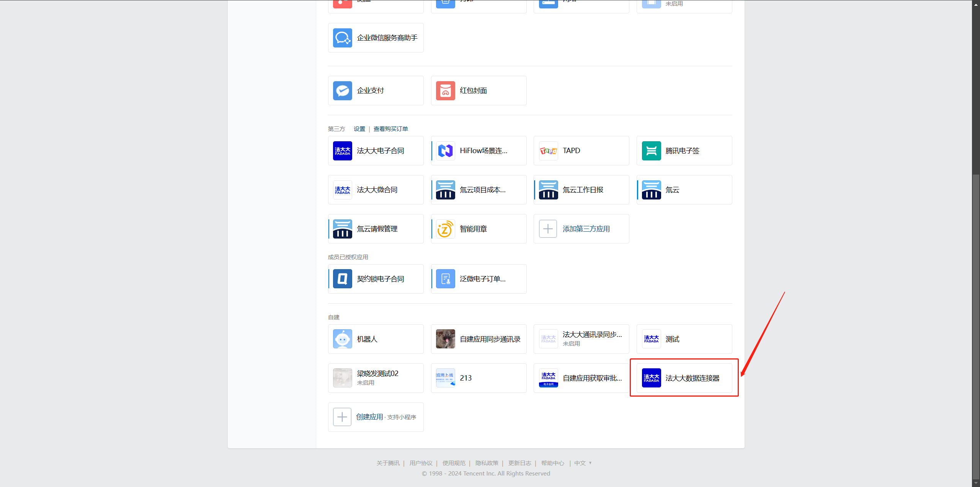Open the TAPD app icon
This screenshot has height=487, width=980.
coord(548,151)
